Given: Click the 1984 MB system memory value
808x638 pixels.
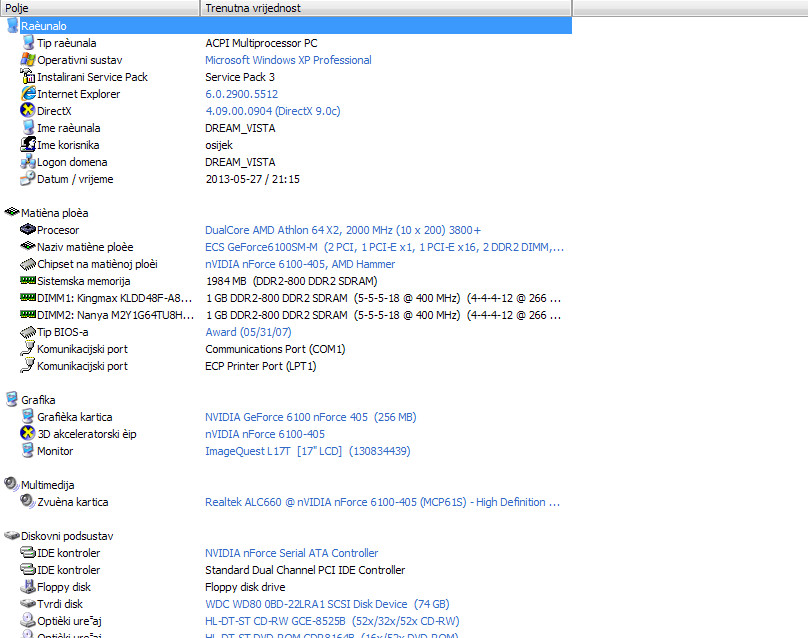Looking at the screenshot, I should coord(291,281).
